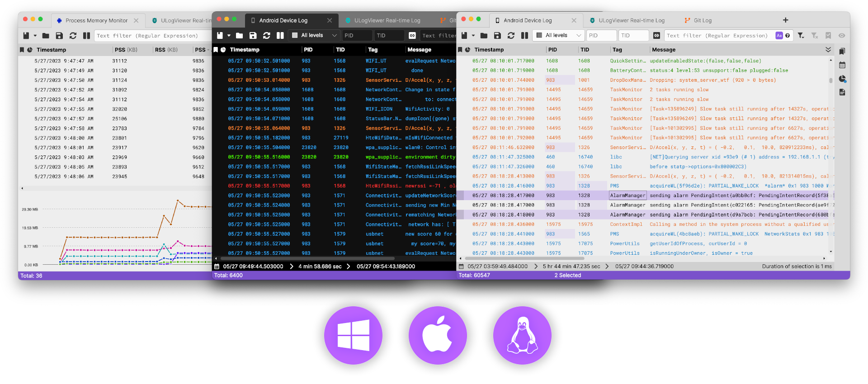Toggle the PID/TID link filter in right window
The width and height of the screenshot is (868, 384).
[656, 36]
